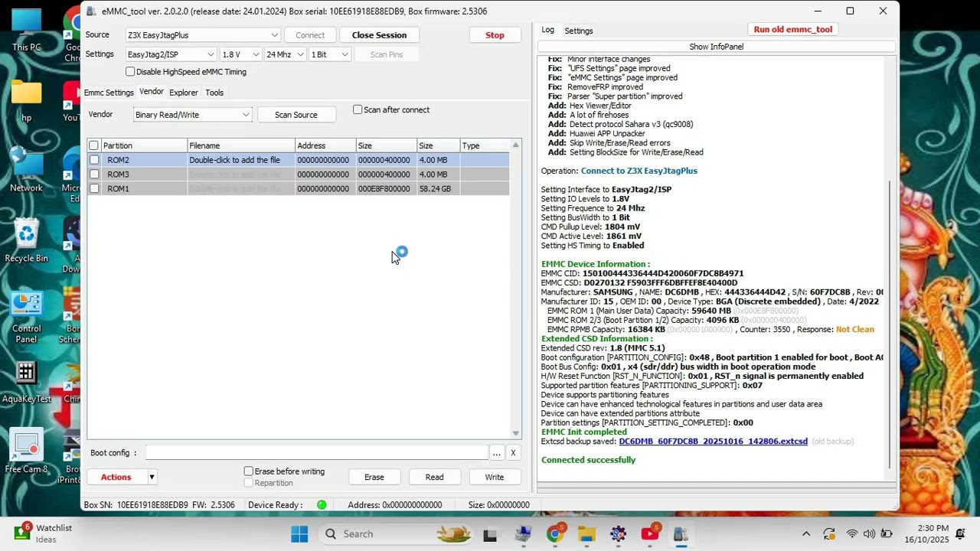
Task: Open Task View on taskbar
Action: tap(490, 534)
